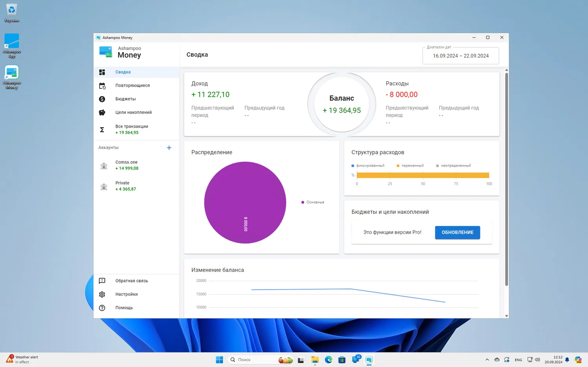Toggle the переменный legend swatch

[x=398, y=166]
